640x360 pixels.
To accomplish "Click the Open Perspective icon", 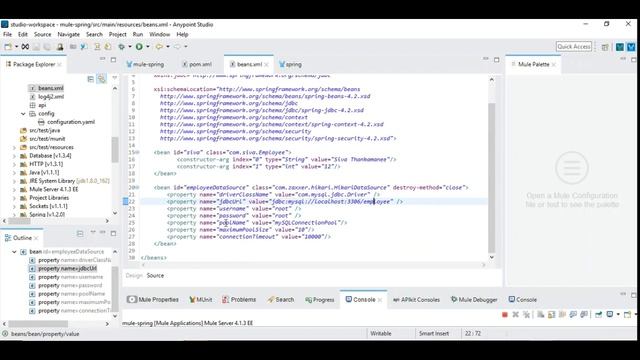I will [x=605, y=47].
